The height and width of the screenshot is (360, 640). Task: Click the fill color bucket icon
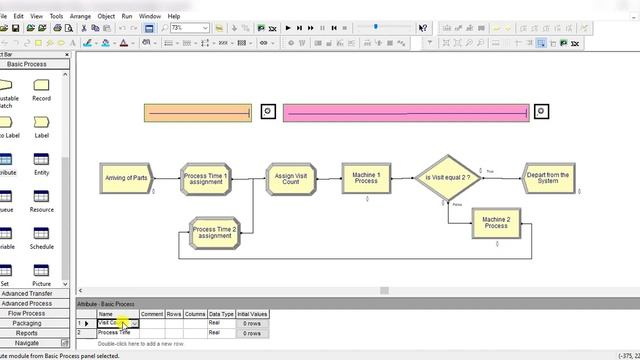106,43
